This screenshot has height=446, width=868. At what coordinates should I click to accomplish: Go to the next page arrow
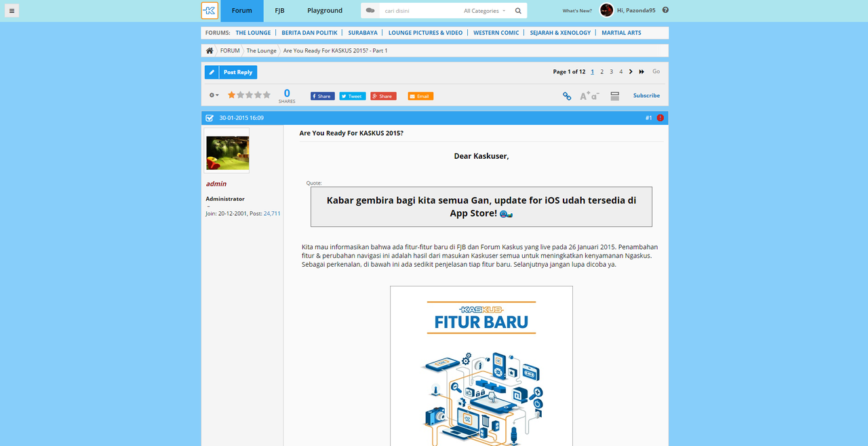[631, 72]
